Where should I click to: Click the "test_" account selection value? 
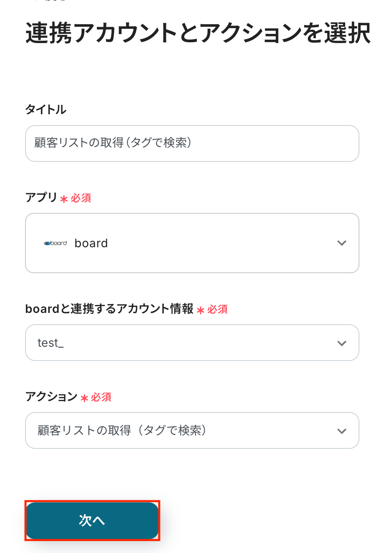click(51, 343)
